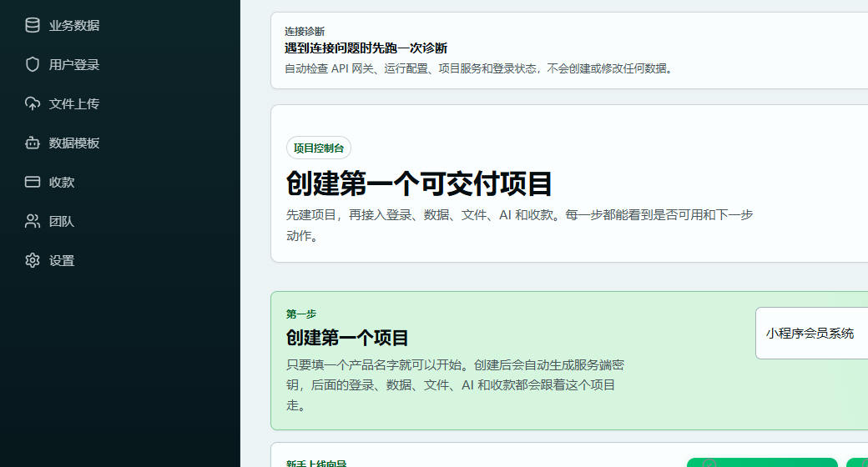This screenshot has height=467, width=868.
Task: Click the 小程序会员系统 project name field
Action: point(811,333)
